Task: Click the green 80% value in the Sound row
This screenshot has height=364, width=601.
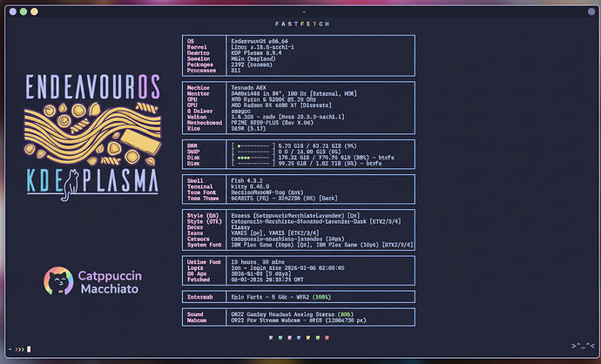Action: [346, 314]
